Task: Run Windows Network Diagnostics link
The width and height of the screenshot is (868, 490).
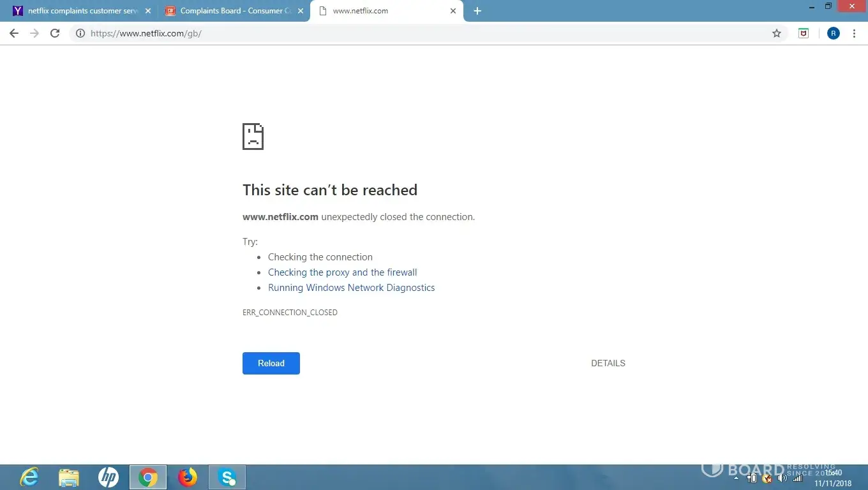Action: (352, 288)
